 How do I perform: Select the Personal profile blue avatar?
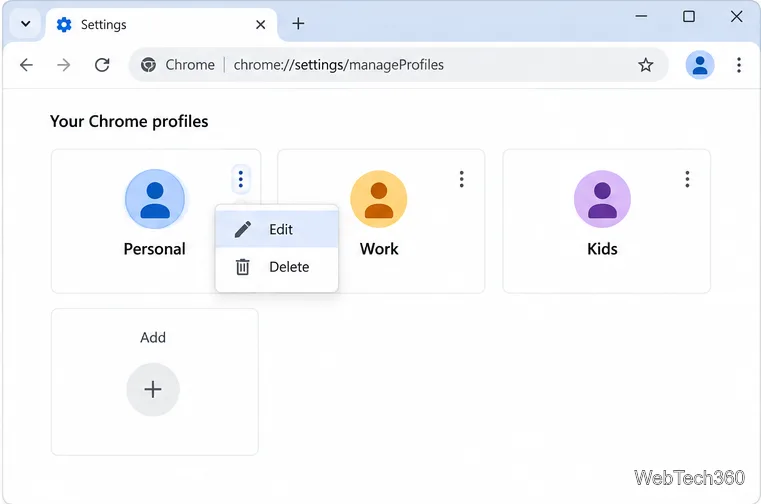pyautogui.click(x=155, y=199)
